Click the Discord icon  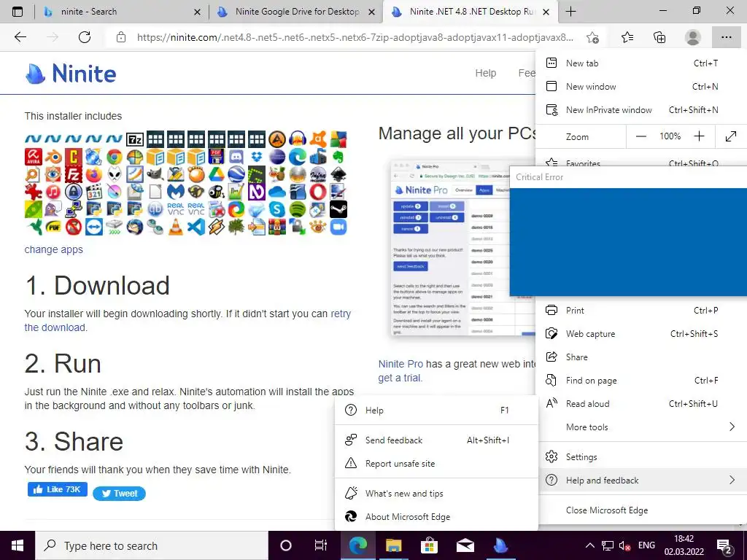point(236,157)
